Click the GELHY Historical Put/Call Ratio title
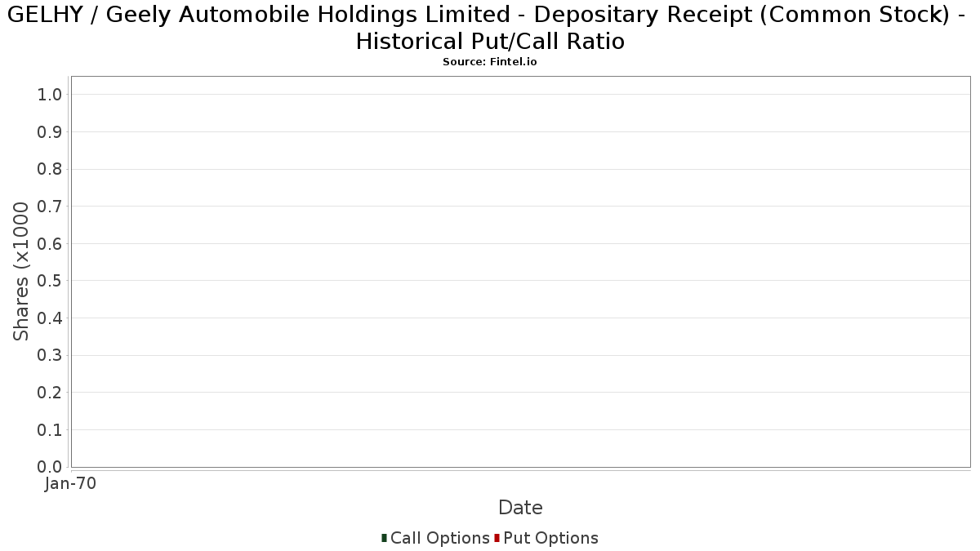This screenshot has width=980, height=551. pyautogui.click(x=490, y=29)
